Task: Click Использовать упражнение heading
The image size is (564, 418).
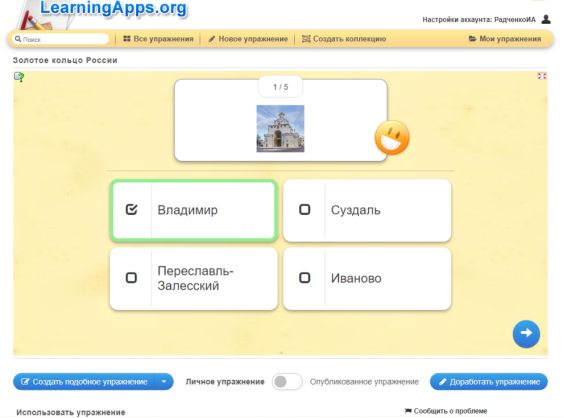Action: [70, 412]
